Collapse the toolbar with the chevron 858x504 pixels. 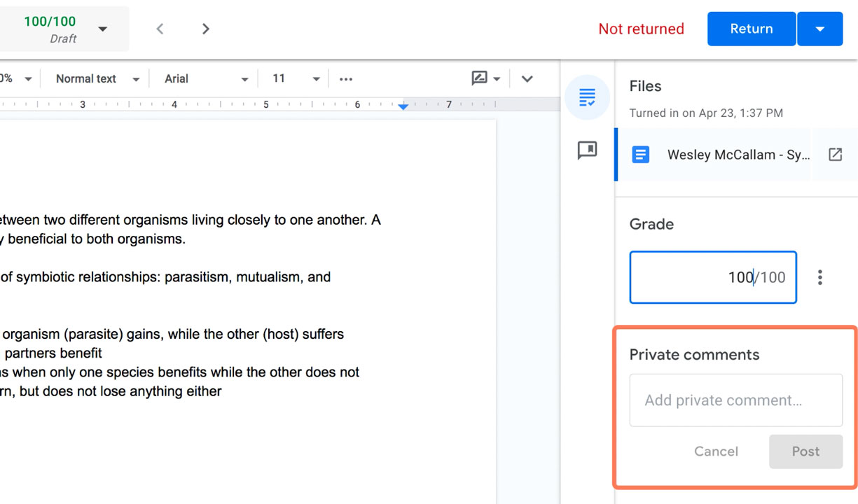coord(527,78)
